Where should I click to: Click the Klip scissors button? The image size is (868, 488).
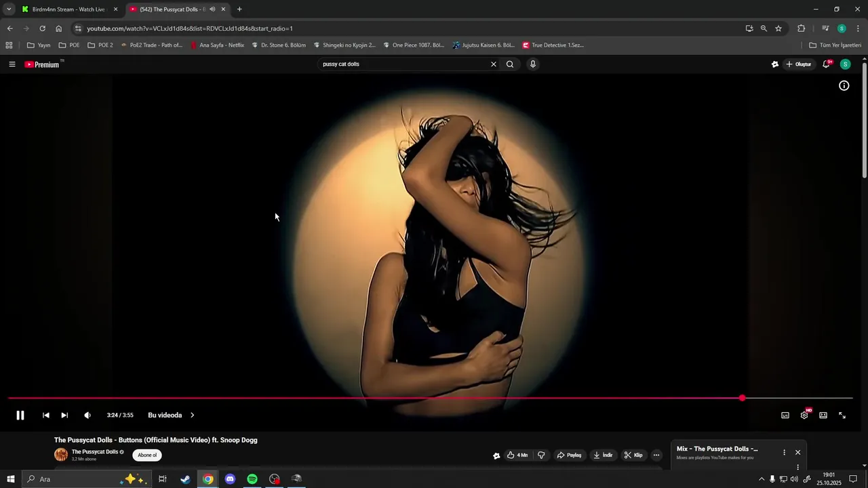tap(633, 455)
